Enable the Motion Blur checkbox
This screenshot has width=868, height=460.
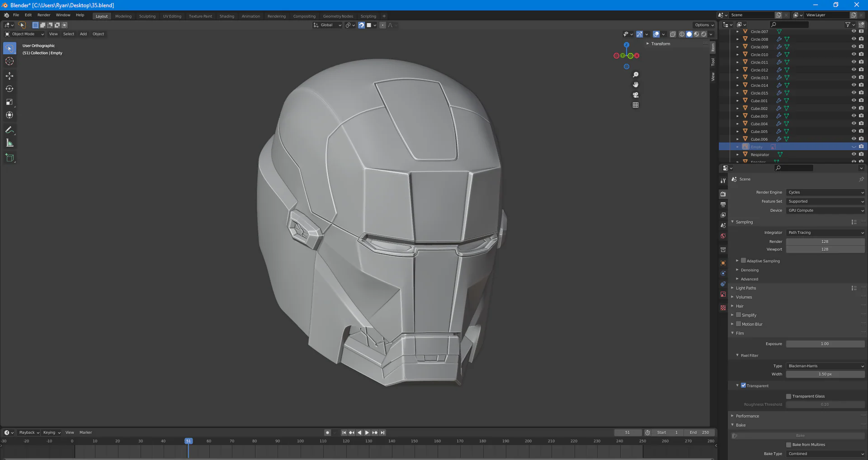tap(738, 324)
